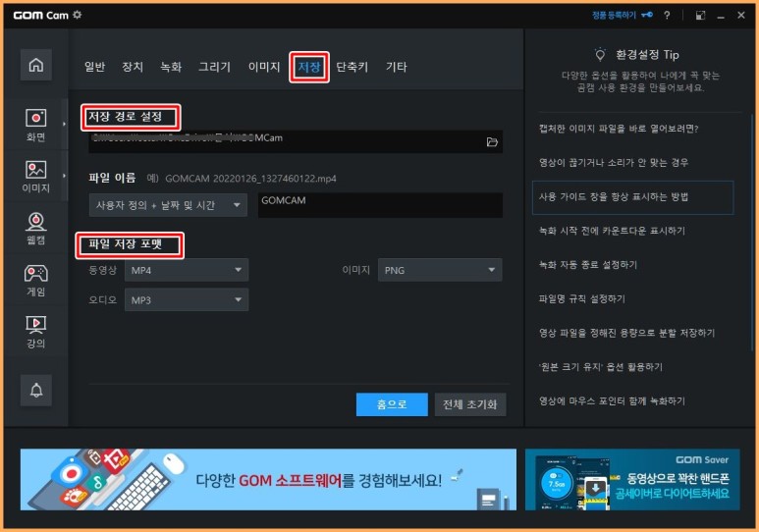Open tip 사용 가이드 창을 항상 표시하는 방법
Image resolution: width=759 pixels, height=532 pixels.
[x=632, y=197]
